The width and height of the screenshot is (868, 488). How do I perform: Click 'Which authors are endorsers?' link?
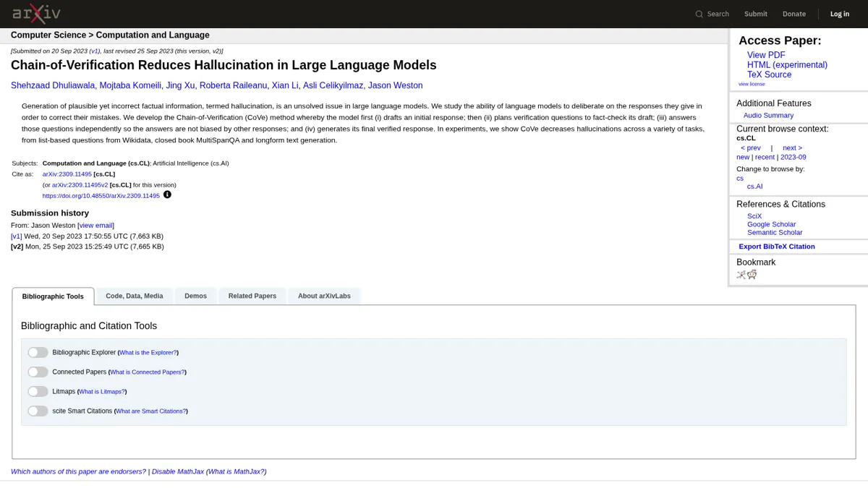tap(78, 471)
